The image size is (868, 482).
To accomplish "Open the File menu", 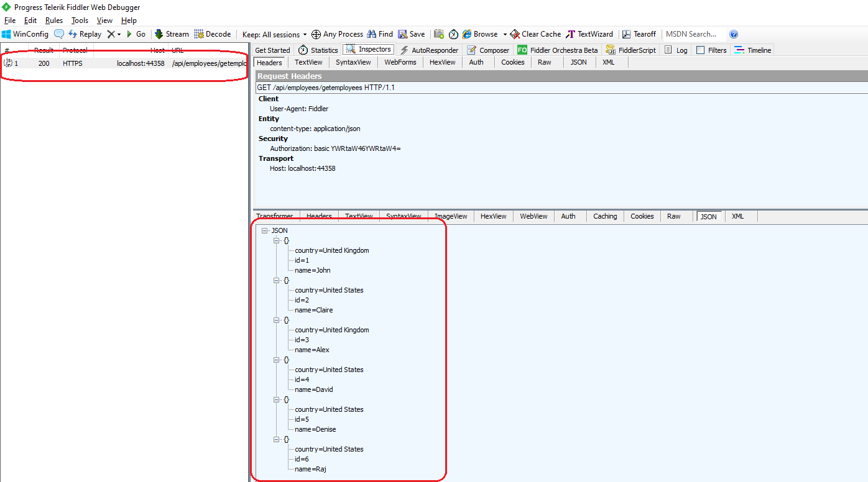I will pyautogui.click(x=10, y=20).
